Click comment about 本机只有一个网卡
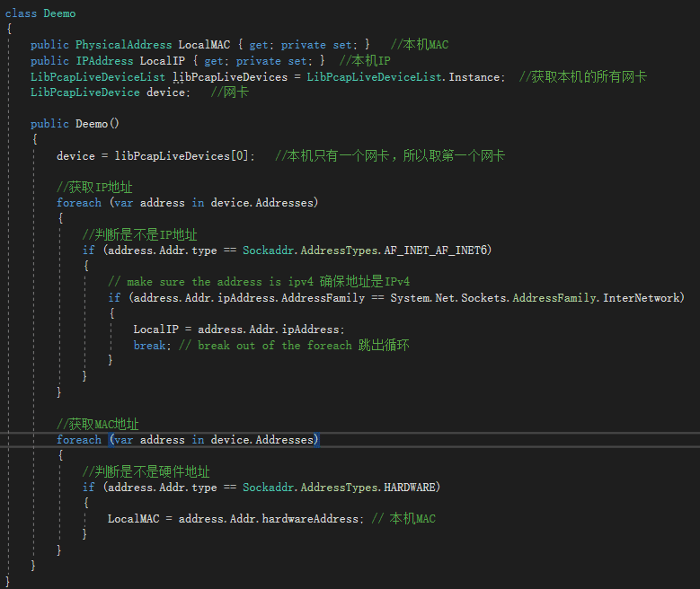 (390, 155)
